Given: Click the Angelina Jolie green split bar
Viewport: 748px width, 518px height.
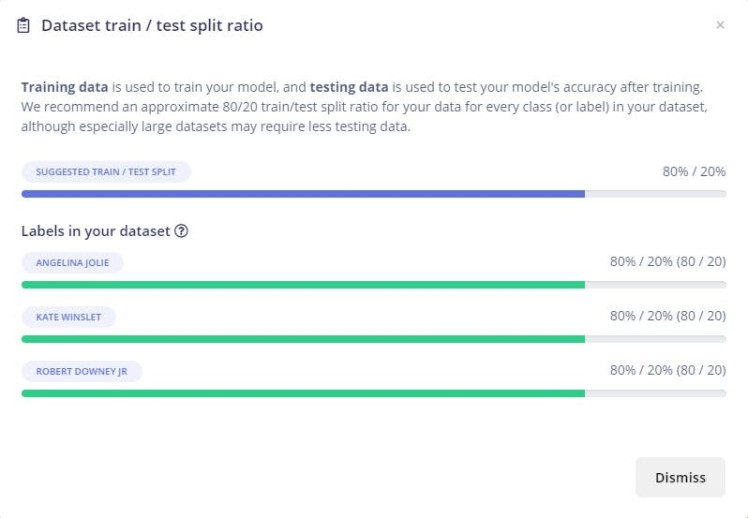Looking at the screenshot, I should pos(303,285).
